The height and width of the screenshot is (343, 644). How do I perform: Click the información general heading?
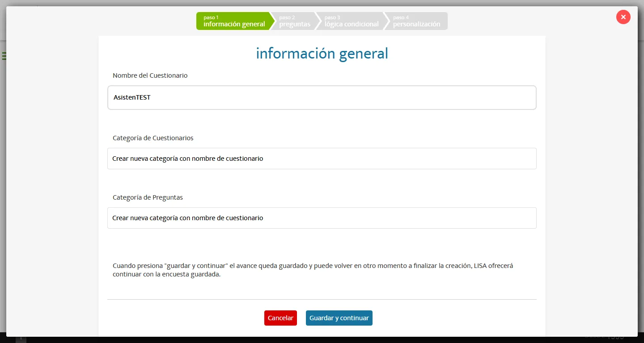[x=322, y=53]
